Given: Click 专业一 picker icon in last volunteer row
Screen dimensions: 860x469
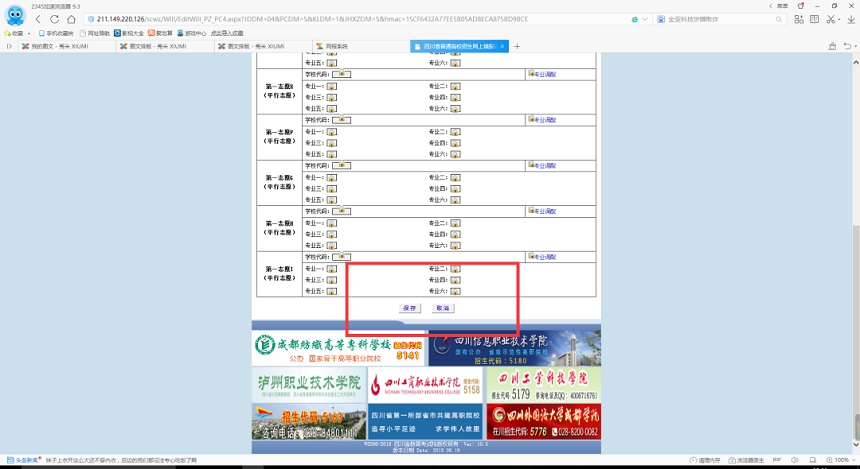Looking at the screenshot, I should 332,269.
